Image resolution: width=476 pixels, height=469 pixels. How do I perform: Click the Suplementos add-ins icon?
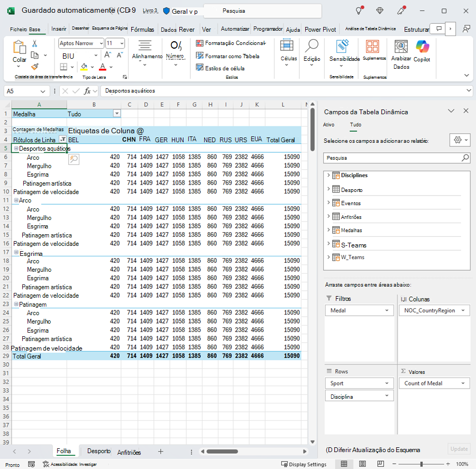tap(372, 47)
